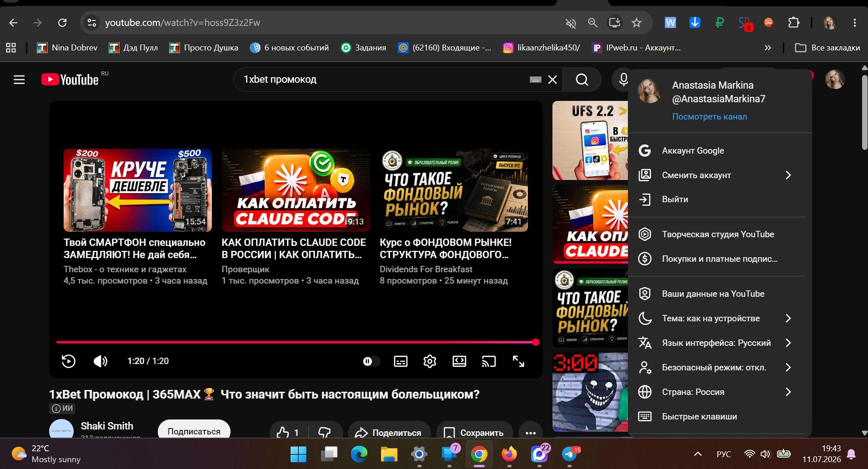Open the on-screen keyboard in search box
This screenshot has width=868, height=469.
coord(536,80)
